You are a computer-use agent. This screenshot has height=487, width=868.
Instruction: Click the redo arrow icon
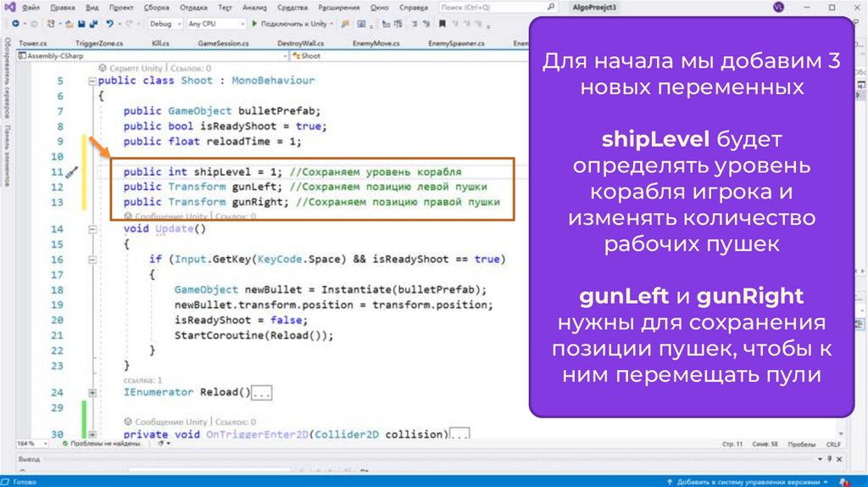click(130, 24)
